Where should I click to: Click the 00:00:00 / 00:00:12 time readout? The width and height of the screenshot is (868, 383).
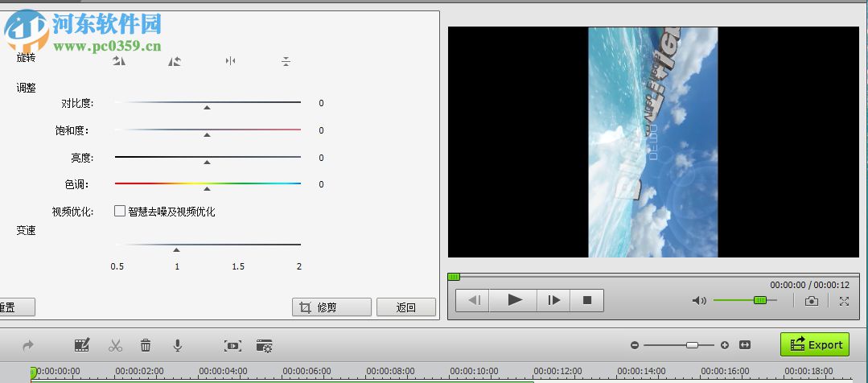[809, 285]
